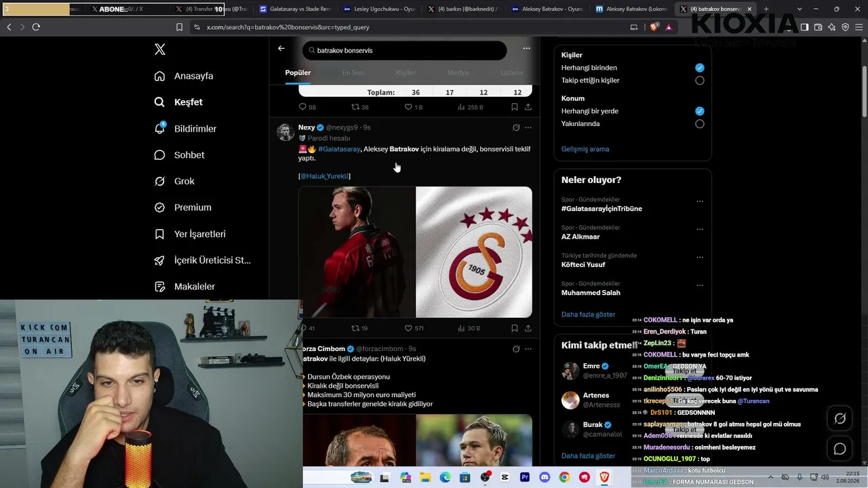
Task: Open the Muhammed Salah trend
Action: coord(591,293)
